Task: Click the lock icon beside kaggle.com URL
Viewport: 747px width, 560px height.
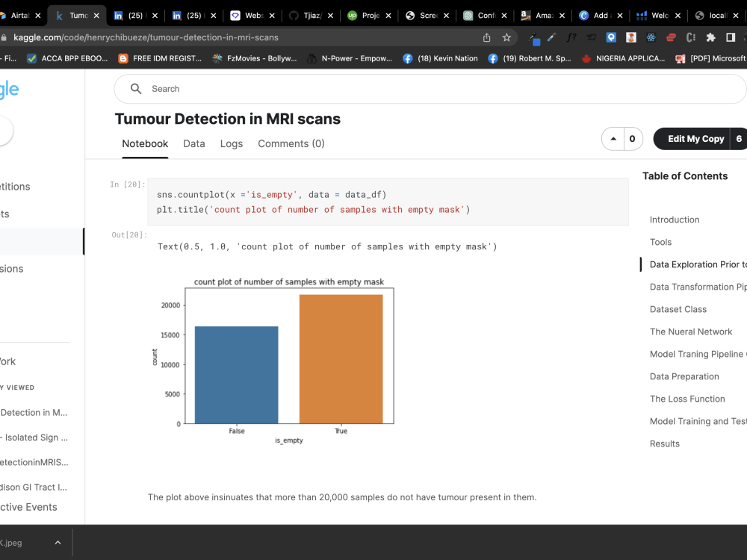Action: pyautogui.click(x=4, y=37)
